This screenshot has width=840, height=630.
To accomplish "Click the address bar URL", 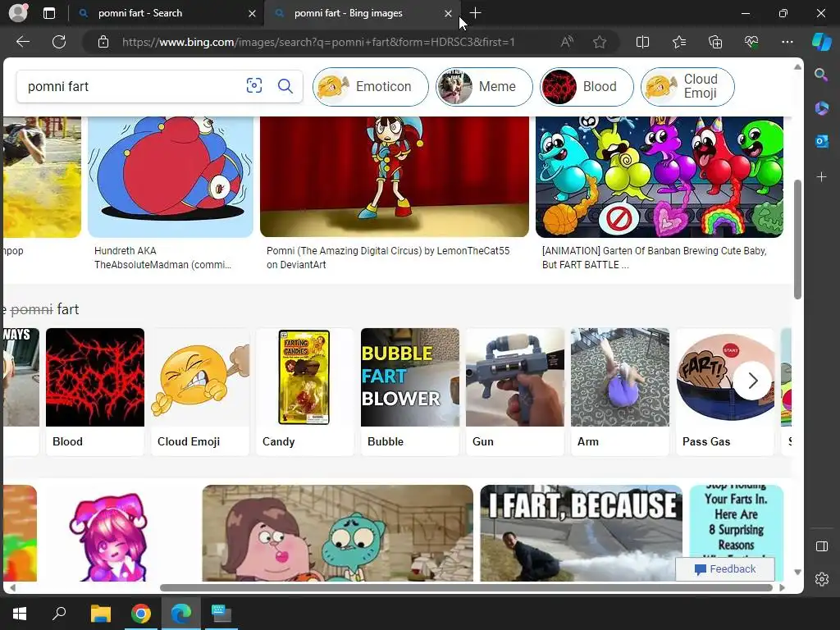I will click(318, 42).
